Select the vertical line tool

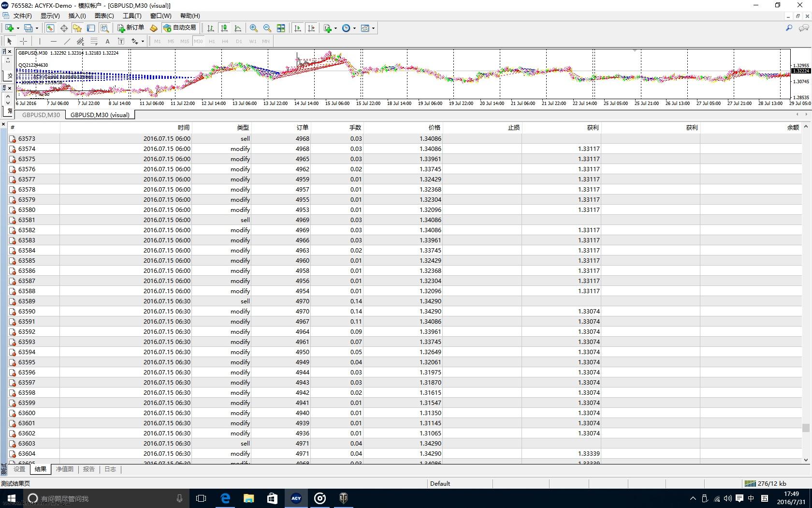(40, 41)
